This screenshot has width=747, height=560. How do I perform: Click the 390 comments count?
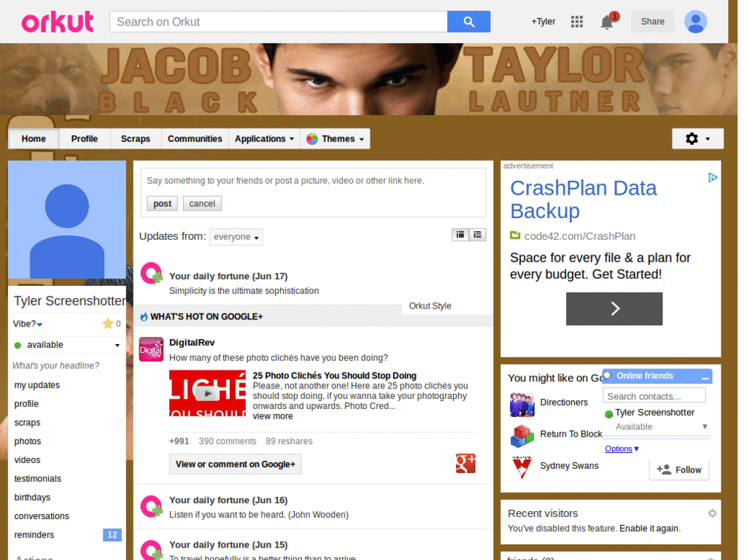tap(228, 441)
